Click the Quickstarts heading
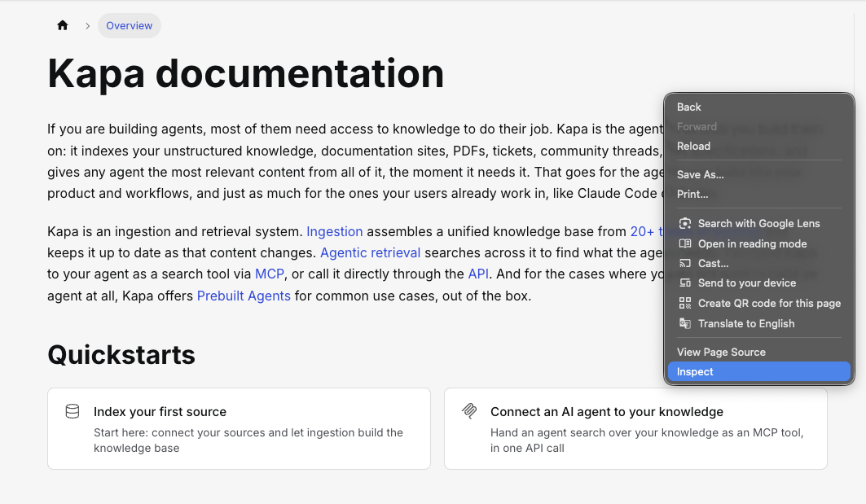 [121, 355]
